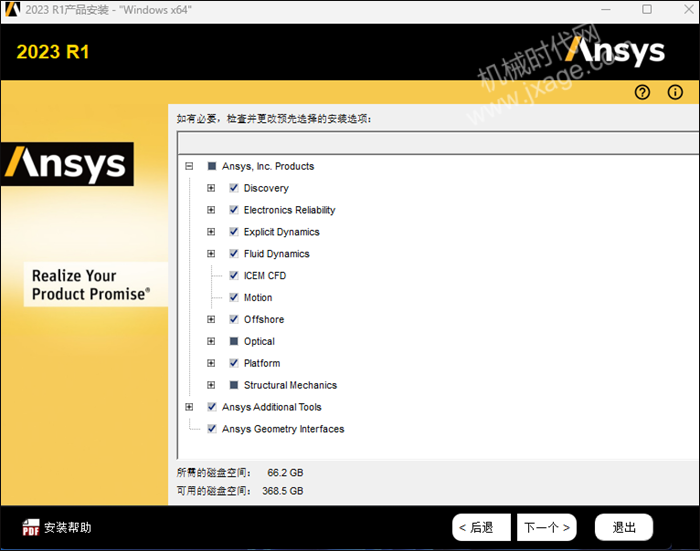
Task: Expand the Ansys Additional Tools node
Action: (189, 407)
